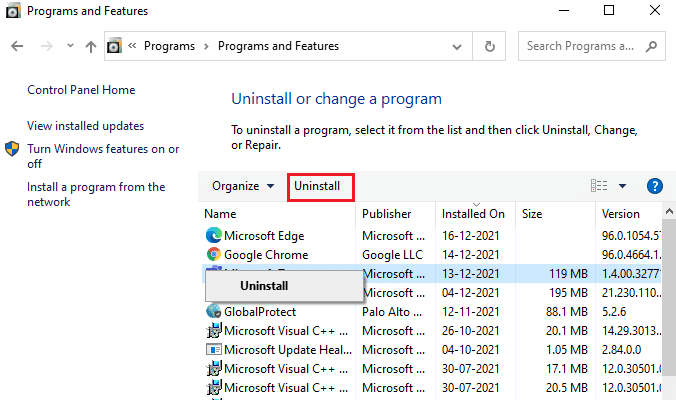The image size is (676, 400).
Task: Sort by the Size column header
Action: click(532, 214)
